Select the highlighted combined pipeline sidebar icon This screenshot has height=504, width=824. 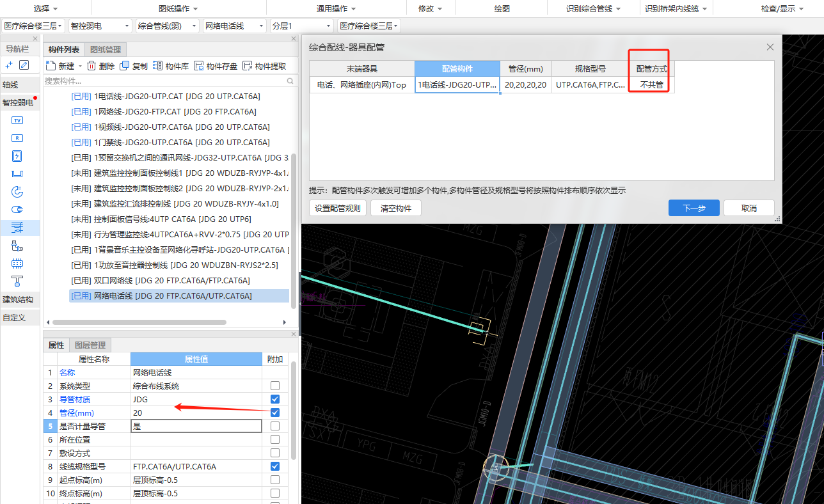(17, 227)
